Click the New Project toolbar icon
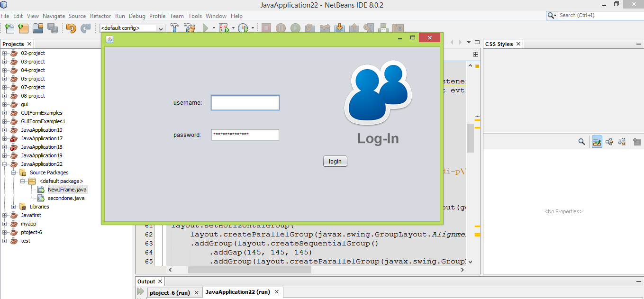The height and width of the screenshot is (299, 644). coord(23,28)
